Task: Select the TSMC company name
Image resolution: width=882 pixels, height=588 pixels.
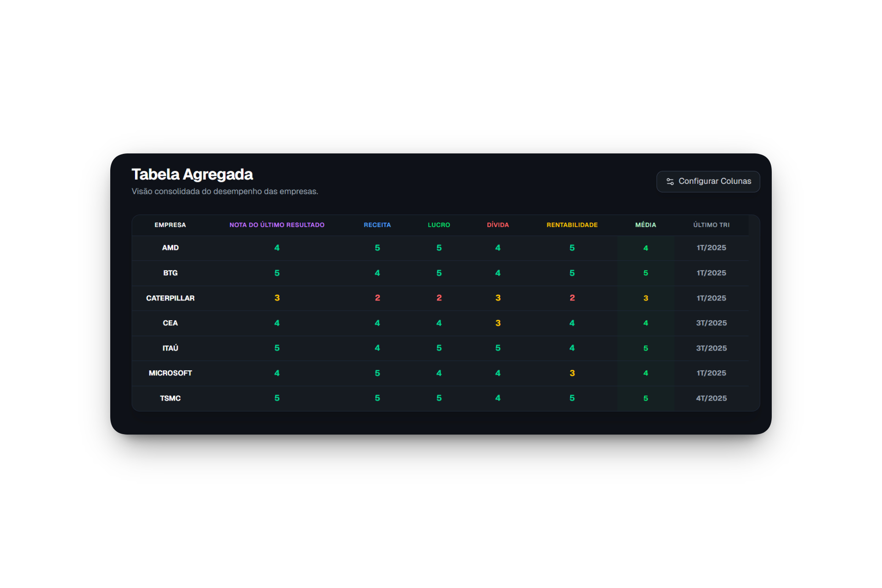Action: [x=170, y=398]
